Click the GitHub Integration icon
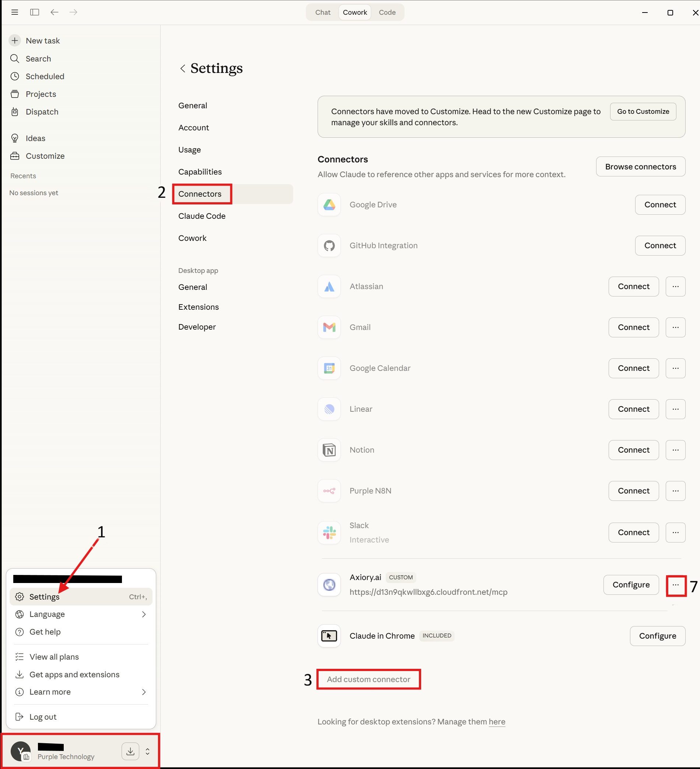Screen dimensions: 700x769 329,246
